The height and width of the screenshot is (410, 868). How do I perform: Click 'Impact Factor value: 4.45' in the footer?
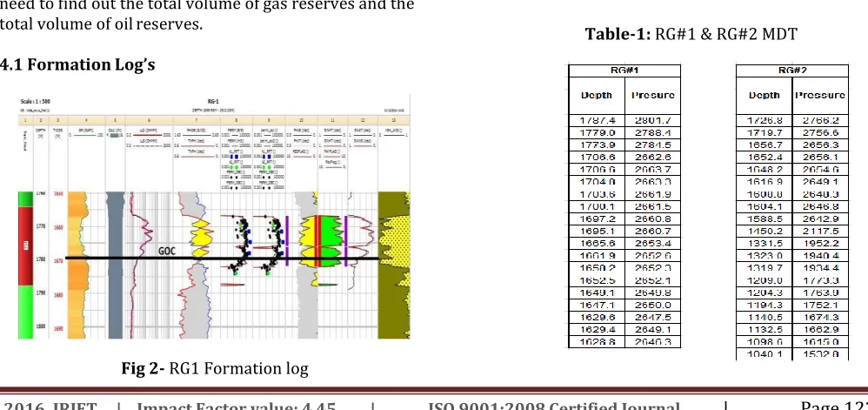(237, 406)
